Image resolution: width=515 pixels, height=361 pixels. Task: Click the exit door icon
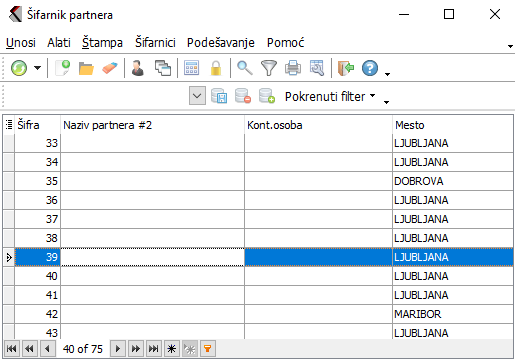pyautogui.click(x=346, y=68)
